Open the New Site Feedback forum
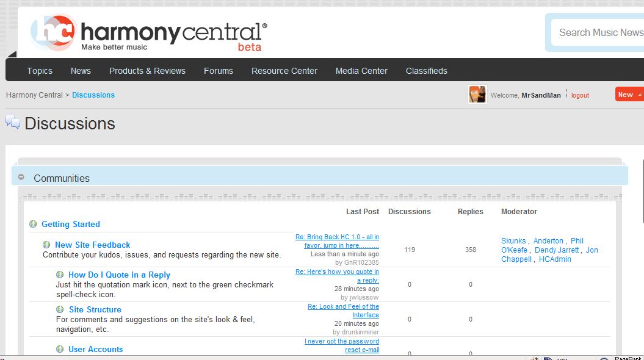 click(92, 245)
